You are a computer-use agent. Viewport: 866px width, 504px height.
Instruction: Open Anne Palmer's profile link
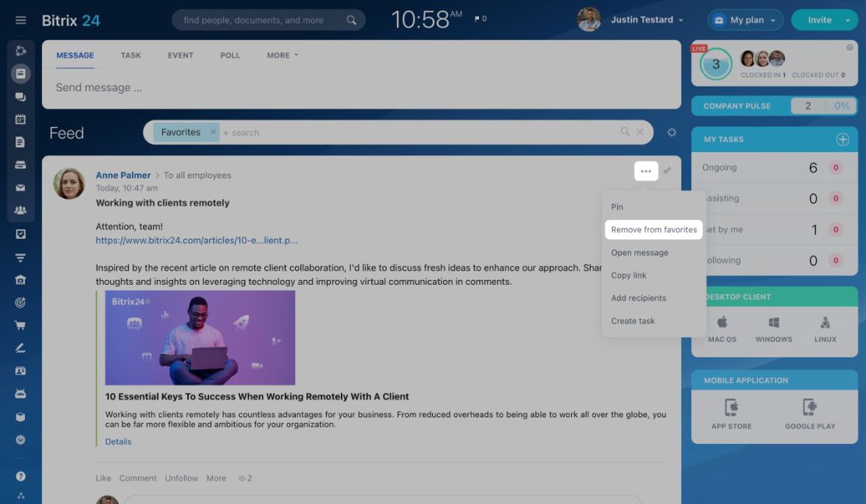(x=123, y=175)
